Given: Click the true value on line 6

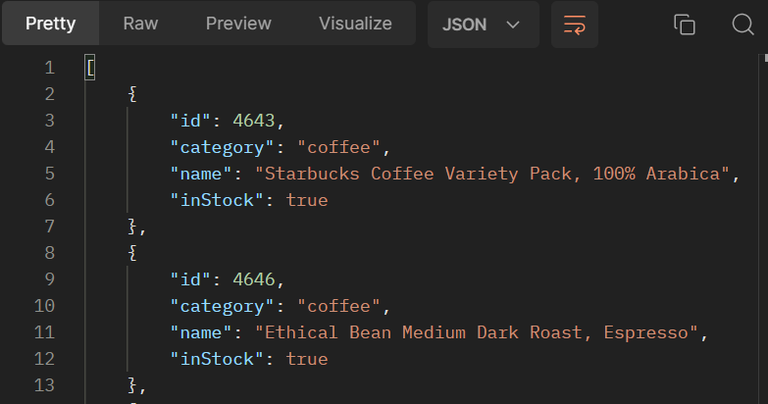Looking at the screenshot, I should point(307,200).
